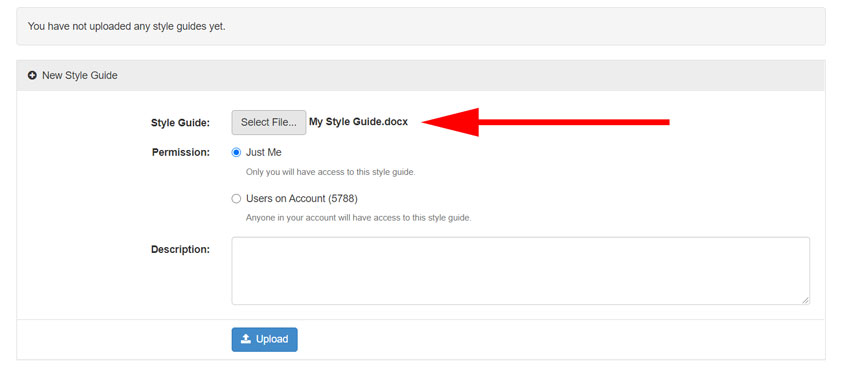
Task: Click the "You have not uploaded" notice banner
Action: 421,26
